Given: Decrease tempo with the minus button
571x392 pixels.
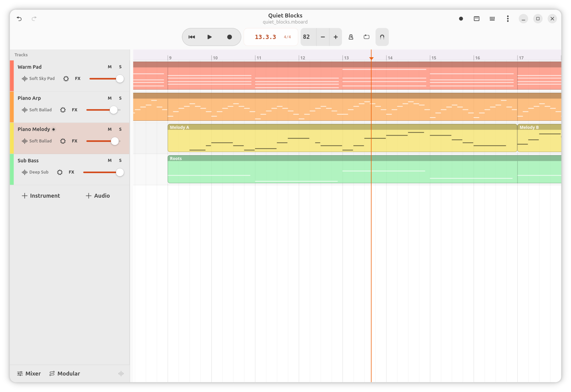Looking at the screenshot, I should [323, 37].
